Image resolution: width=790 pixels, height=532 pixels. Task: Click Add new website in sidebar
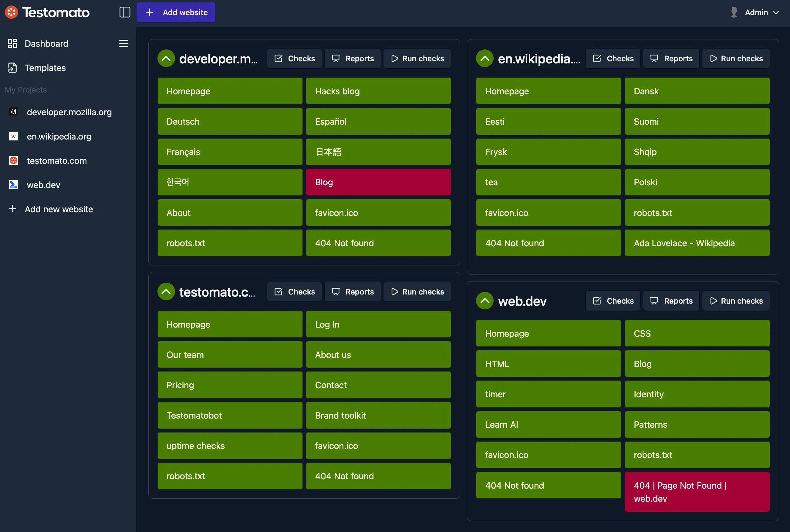pyautogui.click(x=58, y=209)
